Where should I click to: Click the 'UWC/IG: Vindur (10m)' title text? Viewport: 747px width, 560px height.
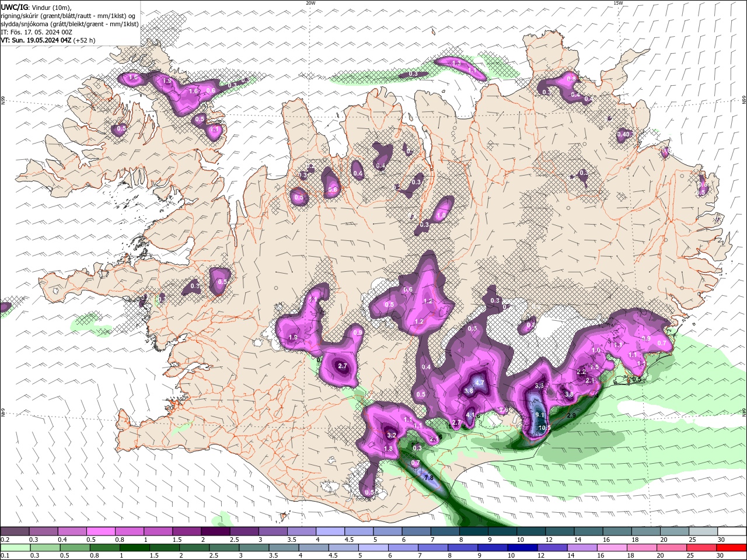(x=36, y=7)
